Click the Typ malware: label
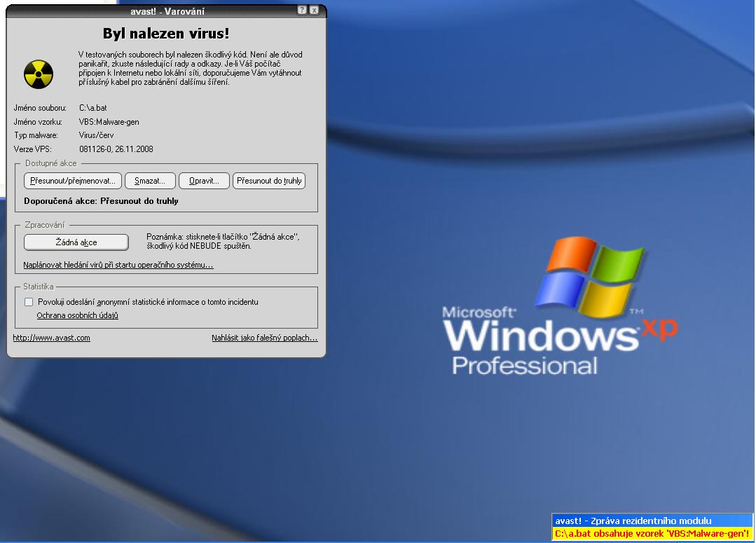Image resolution: width=756 pixels, height=543 pixels. click(36, 135)
